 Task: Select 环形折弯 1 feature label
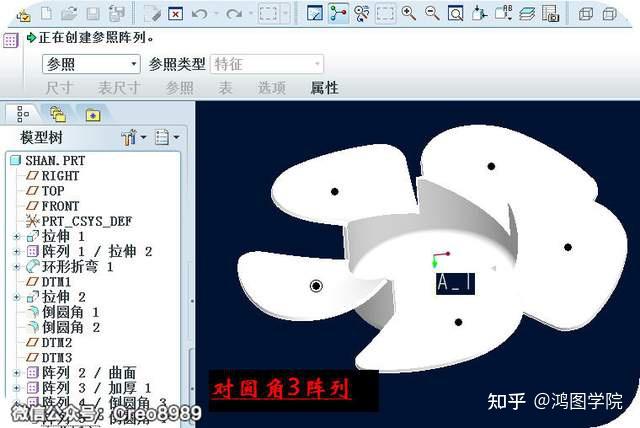click(x=77, y=267)
